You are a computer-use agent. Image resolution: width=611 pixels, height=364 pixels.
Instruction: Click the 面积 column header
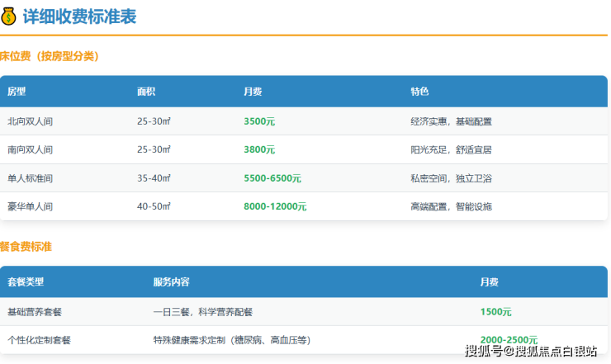pyautogui.click(x=146, y=92)
